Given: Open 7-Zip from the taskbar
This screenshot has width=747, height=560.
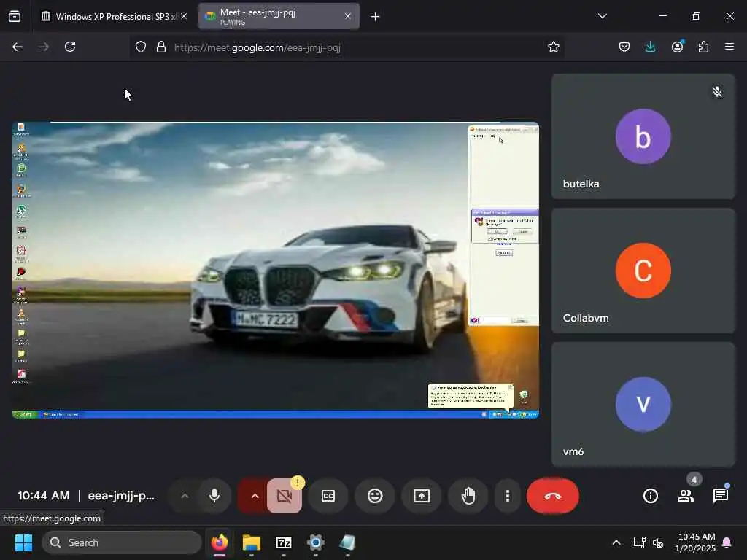Looking at the screenshot, I should point(284,542).
